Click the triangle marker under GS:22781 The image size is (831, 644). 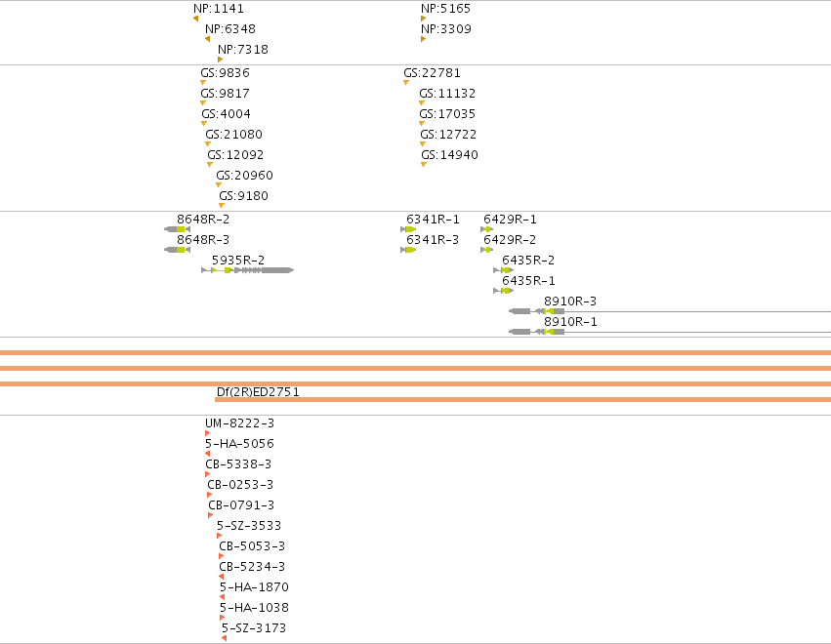point(406,83)
